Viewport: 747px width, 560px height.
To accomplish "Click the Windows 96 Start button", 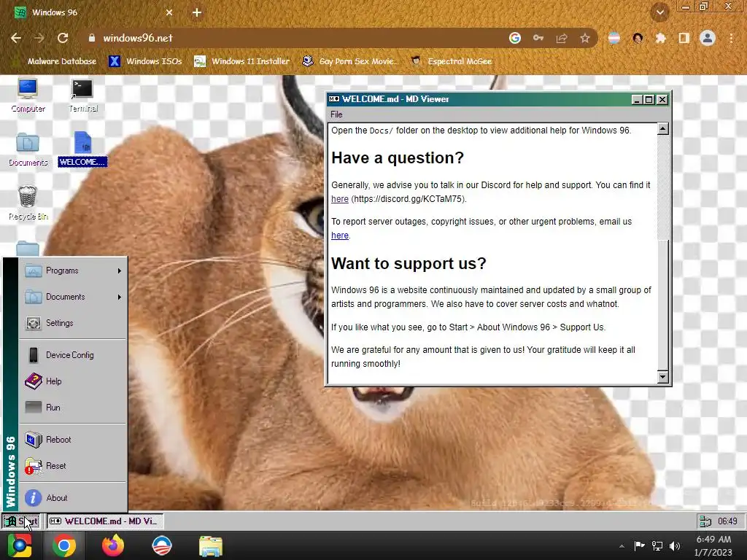I will coord(21,521).
